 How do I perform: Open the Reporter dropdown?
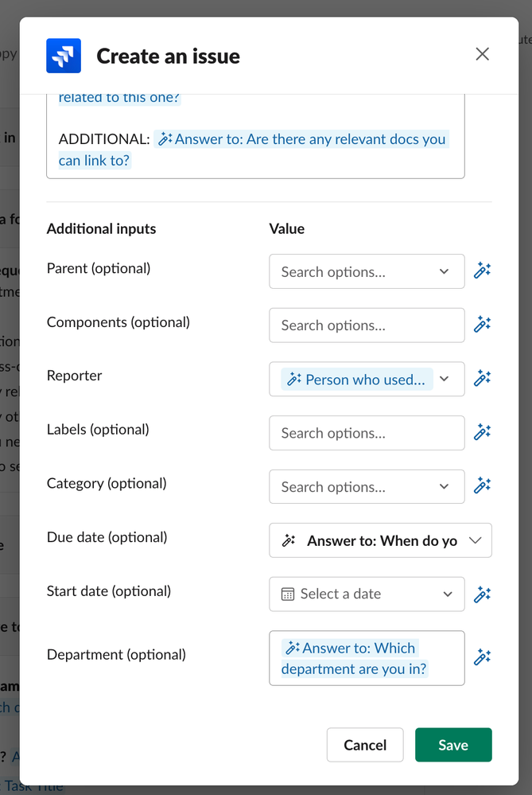pyautogui.click(x=444, y=380)
